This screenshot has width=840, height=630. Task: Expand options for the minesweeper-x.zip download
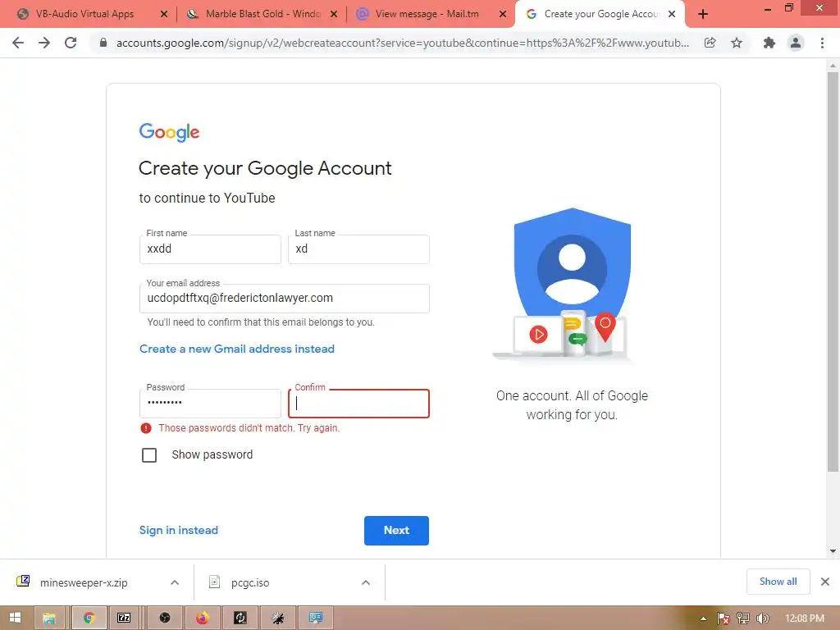click(x=174, y=582)
